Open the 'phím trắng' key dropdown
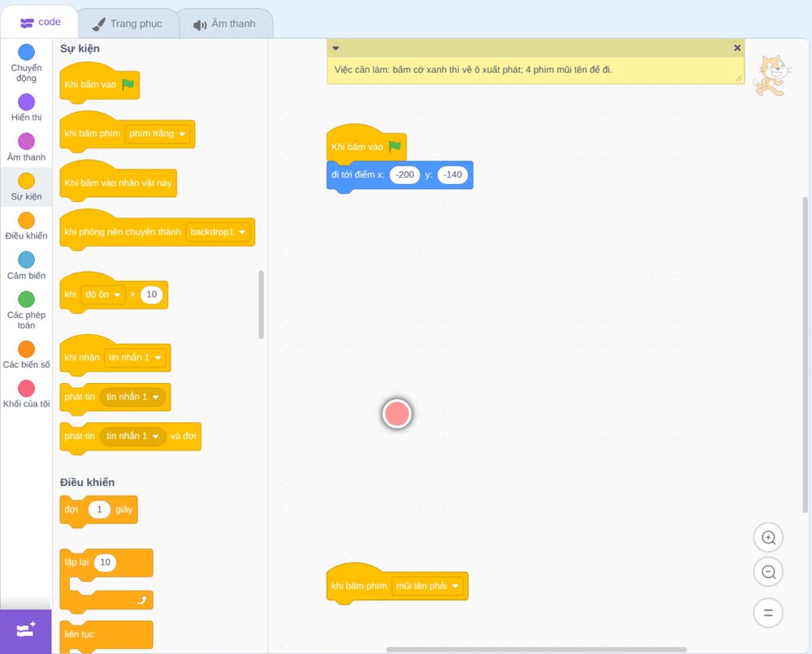Image resolution: width=812 pixels, height=654 pixels. click(158, 134)
